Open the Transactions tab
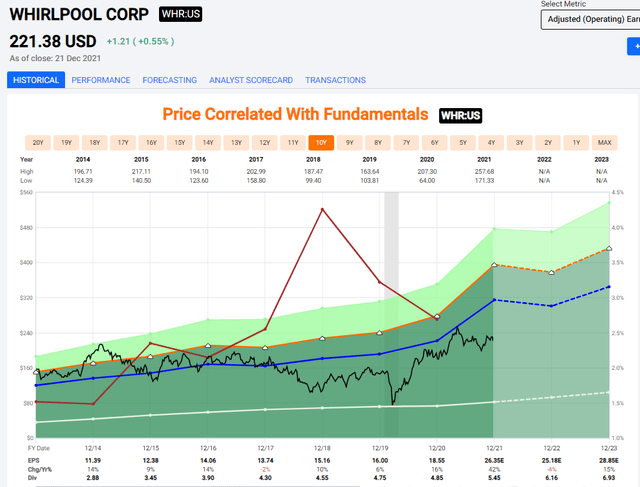This screenshot has width=640, height=487. [x=336, y=80]
